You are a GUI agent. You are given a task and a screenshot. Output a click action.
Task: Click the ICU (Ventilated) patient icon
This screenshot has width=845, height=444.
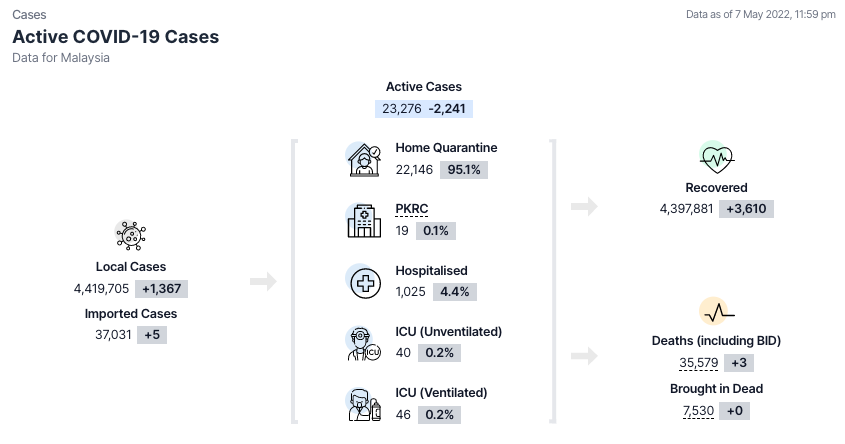(364, 404)
